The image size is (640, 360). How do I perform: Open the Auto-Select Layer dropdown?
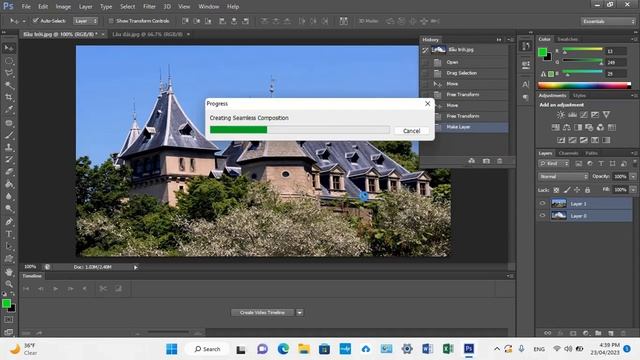pyautogui.click(x=86, y=21)
